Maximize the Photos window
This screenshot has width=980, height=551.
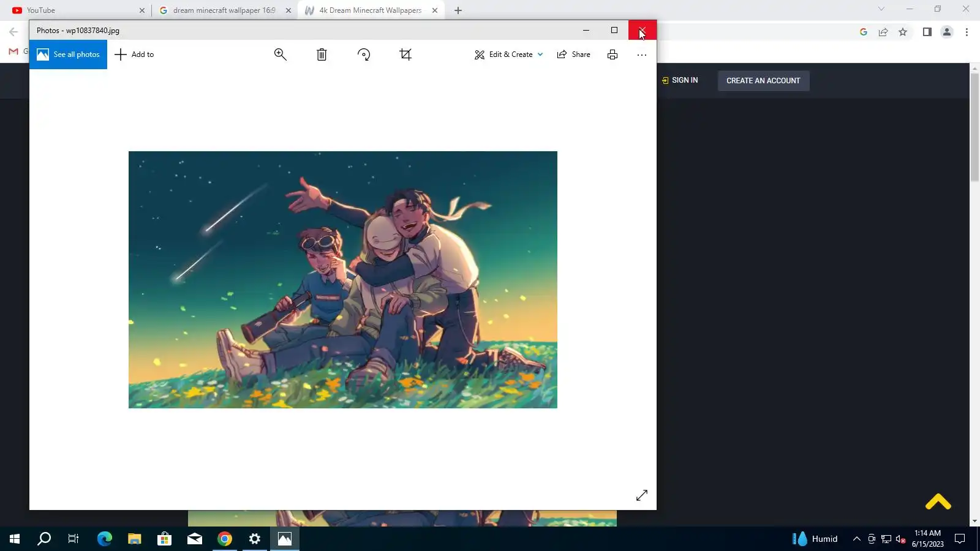click(x=614, y=30)
